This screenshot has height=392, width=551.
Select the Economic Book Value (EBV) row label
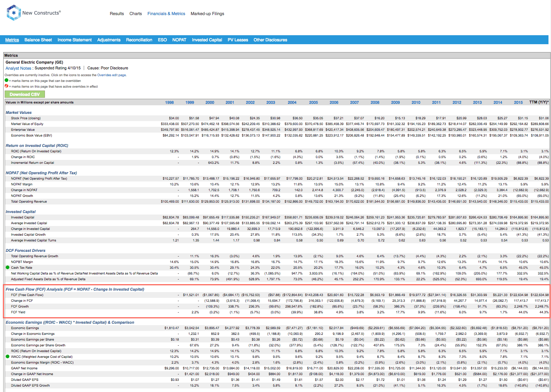tap(32, 135)
